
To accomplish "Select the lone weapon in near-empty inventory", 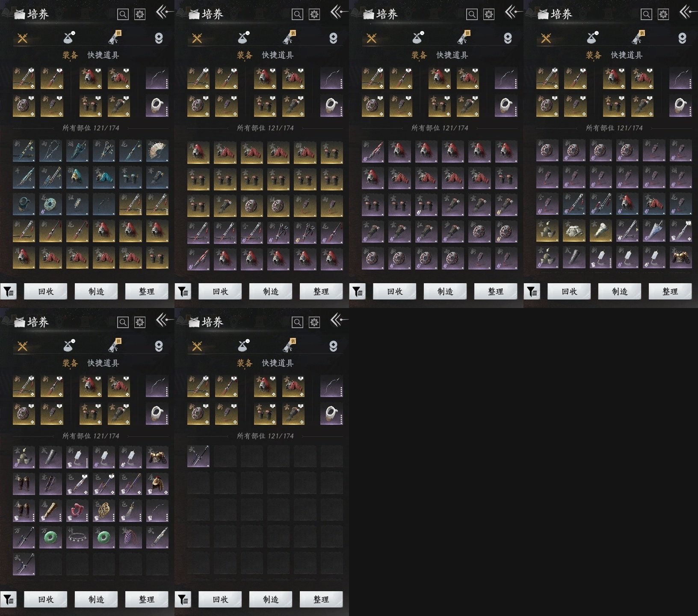I will click(198, 457).
